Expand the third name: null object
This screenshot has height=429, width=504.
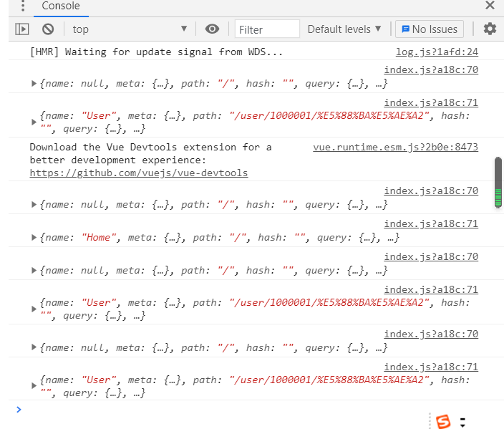pos(34,271)
